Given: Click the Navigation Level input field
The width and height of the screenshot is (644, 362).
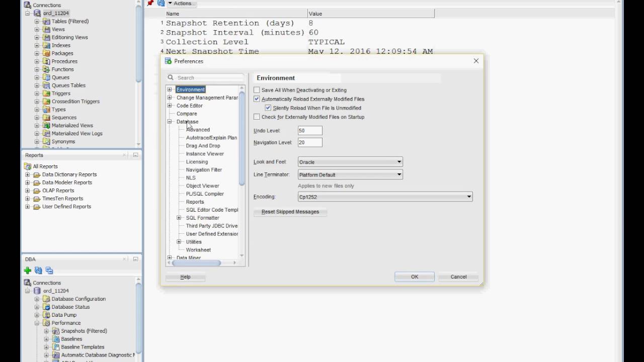Looking at the screenshot, I should click(310, 142).
